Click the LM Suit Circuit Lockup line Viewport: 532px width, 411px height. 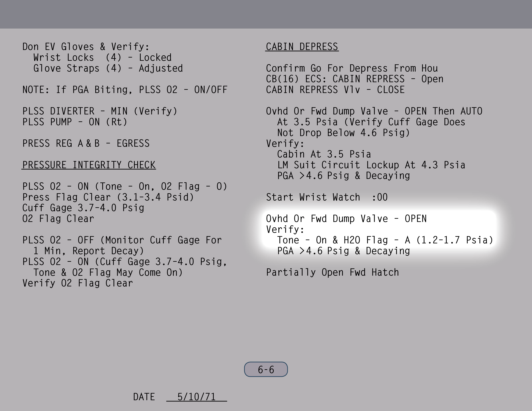(371, 165)
